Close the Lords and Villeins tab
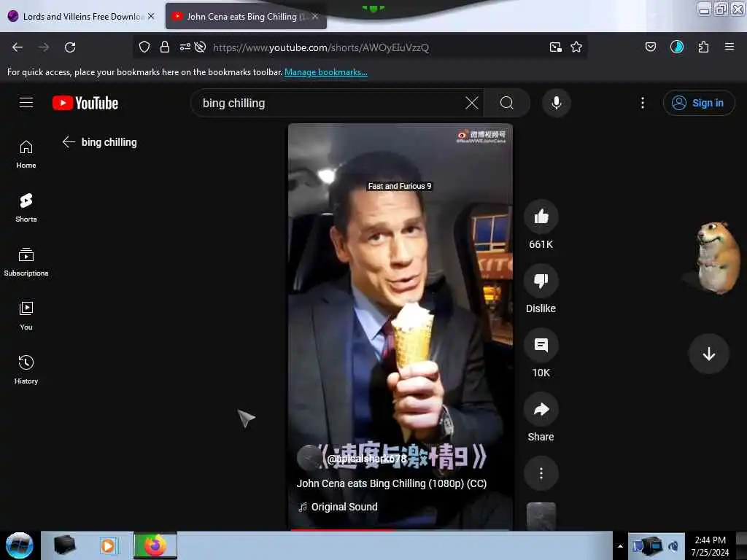Screen dimensions: 747x560 pos(151,16)
